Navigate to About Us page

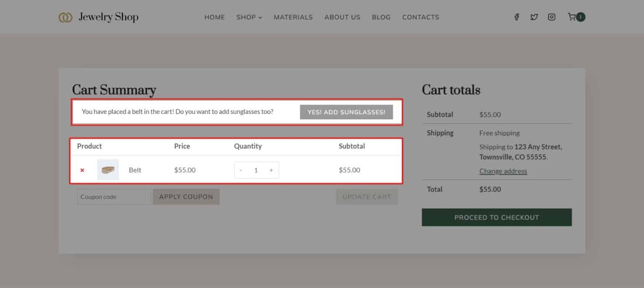coord(342,17)
